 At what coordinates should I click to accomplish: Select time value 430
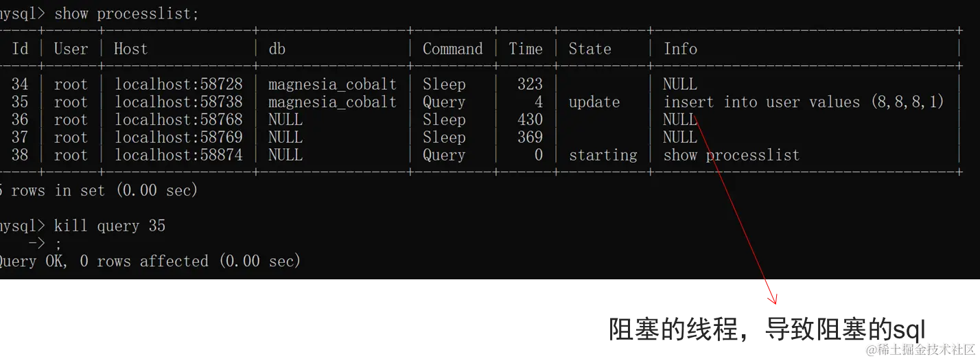[x=530, y=120]
